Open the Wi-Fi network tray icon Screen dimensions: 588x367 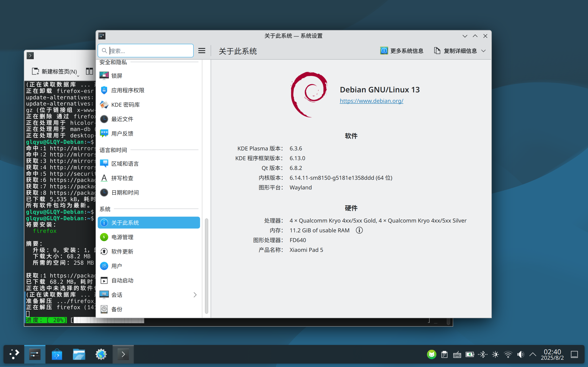(x=508, y=355)
